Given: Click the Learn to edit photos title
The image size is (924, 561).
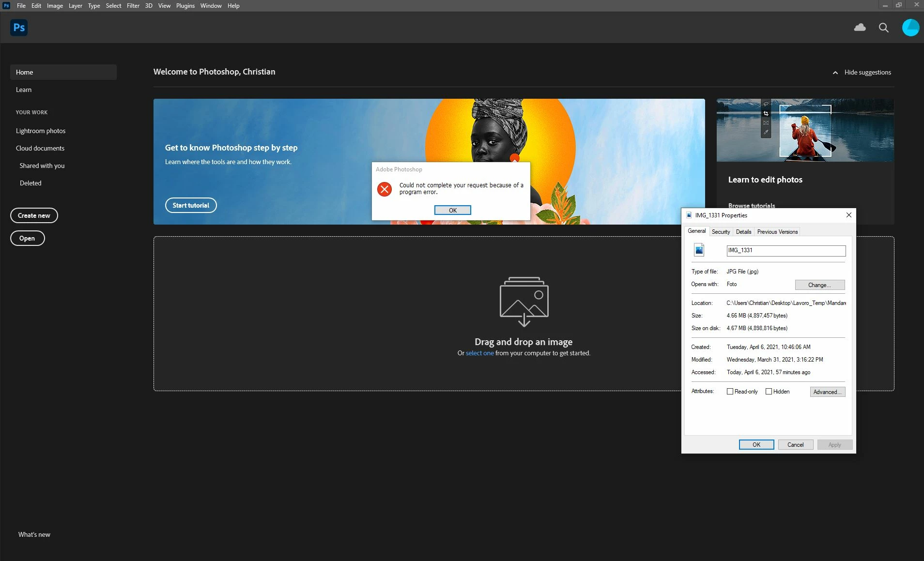Looking at the screenshot, I should tap(765, 180).
